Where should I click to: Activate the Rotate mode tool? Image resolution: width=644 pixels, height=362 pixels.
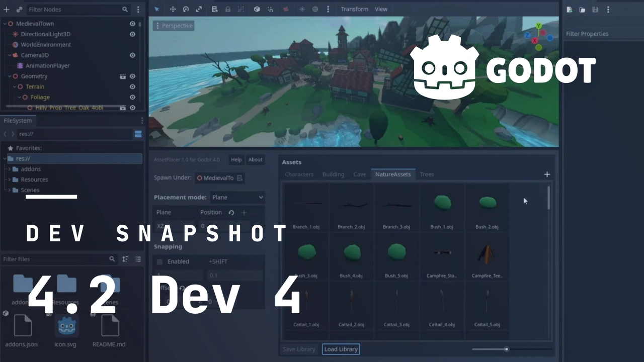pos(186,9)
